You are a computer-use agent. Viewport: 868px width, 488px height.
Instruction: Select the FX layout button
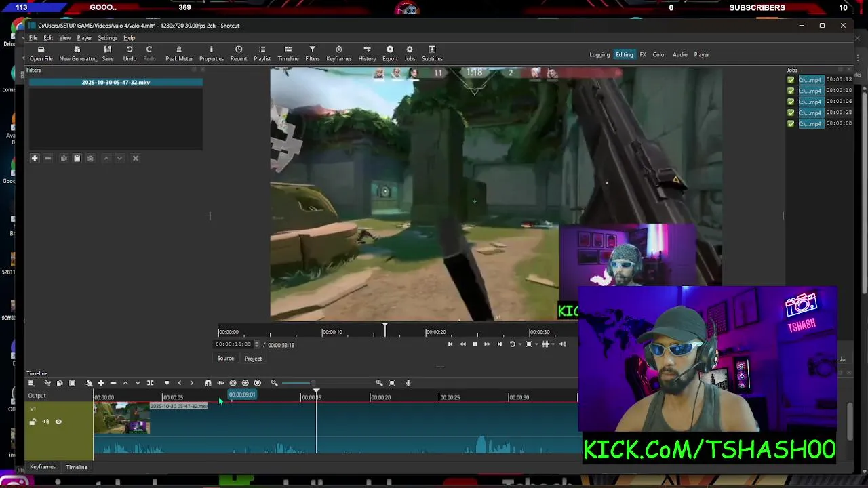coord(643,55)
